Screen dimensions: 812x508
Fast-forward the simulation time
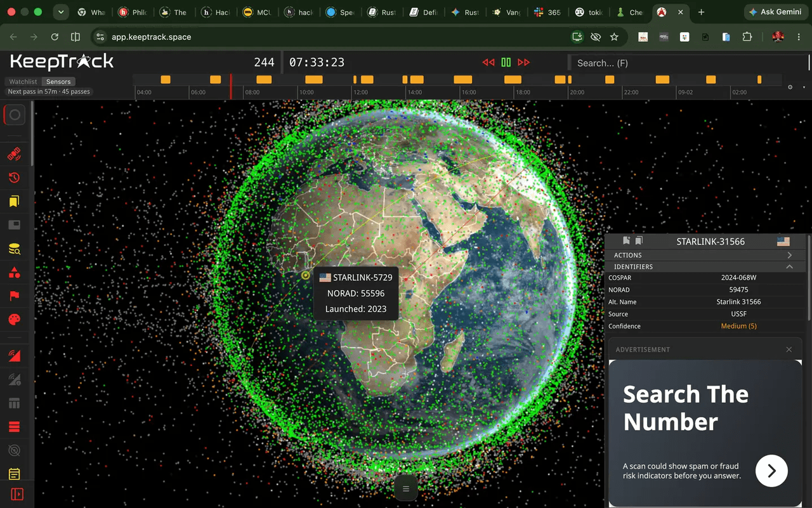click(x=523, y=62)
